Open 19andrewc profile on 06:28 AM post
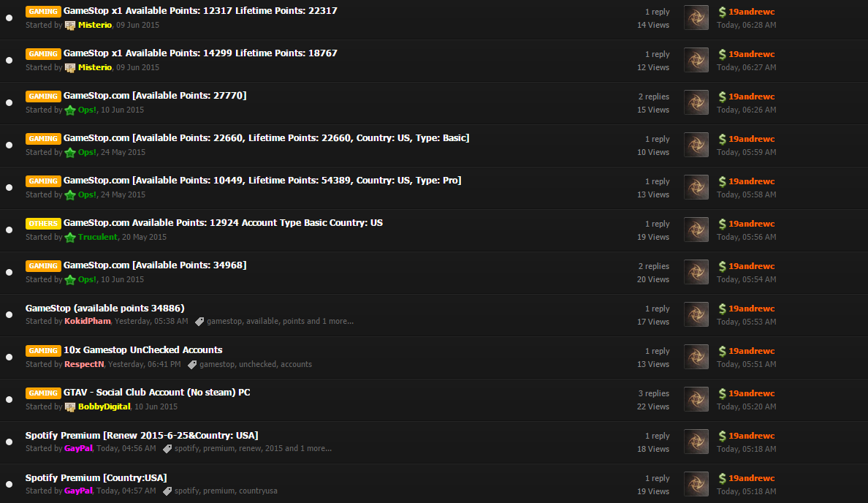 751,12
